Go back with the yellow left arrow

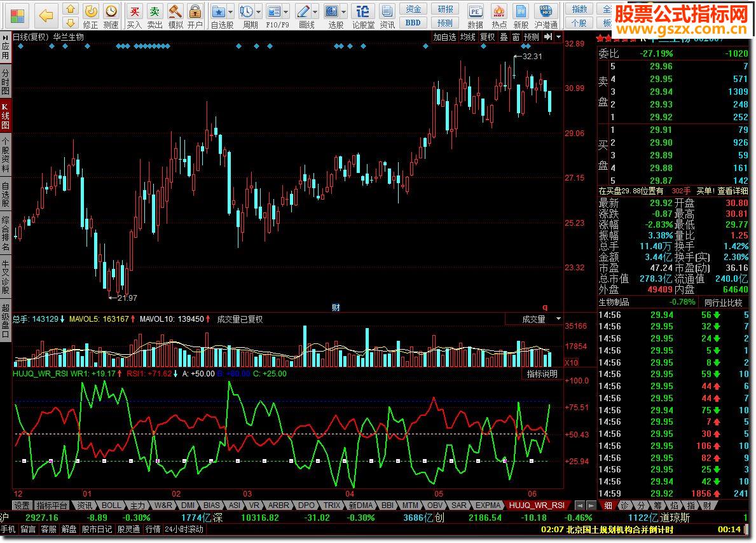click(46, 16)
